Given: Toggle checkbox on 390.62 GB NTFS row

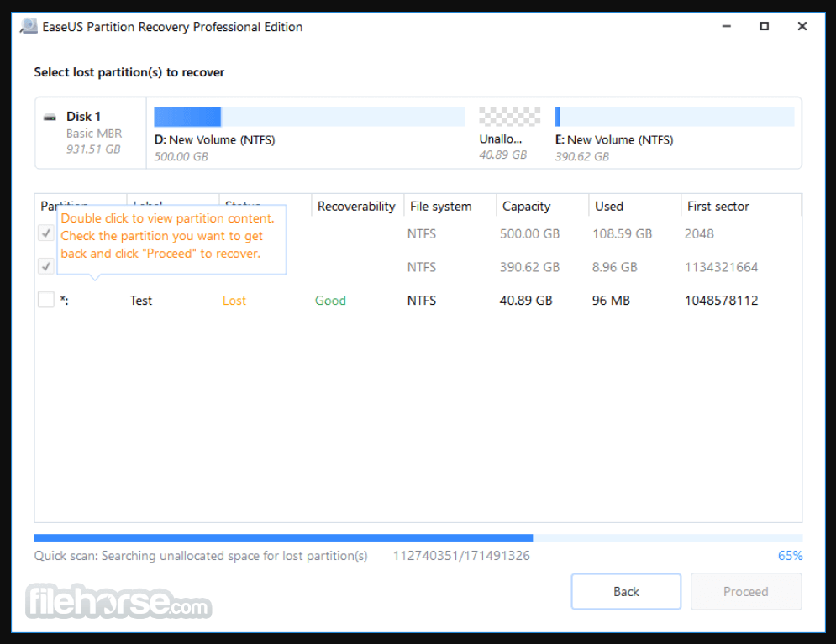Looking at the screenshot, I should 46,266.
